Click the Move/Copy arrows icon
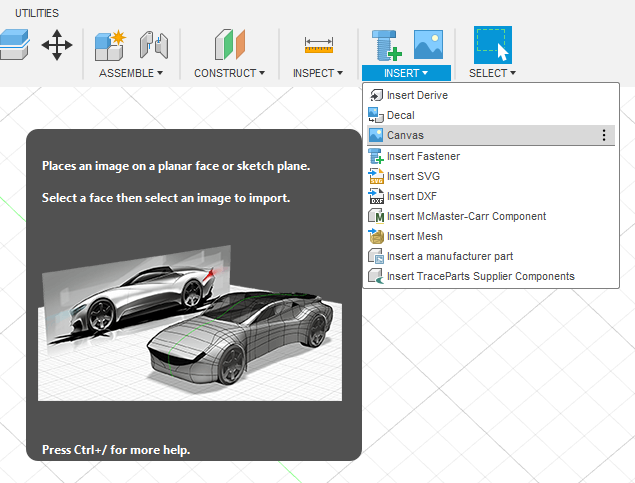This screenshot has height=483, width=635. (57, 45)
